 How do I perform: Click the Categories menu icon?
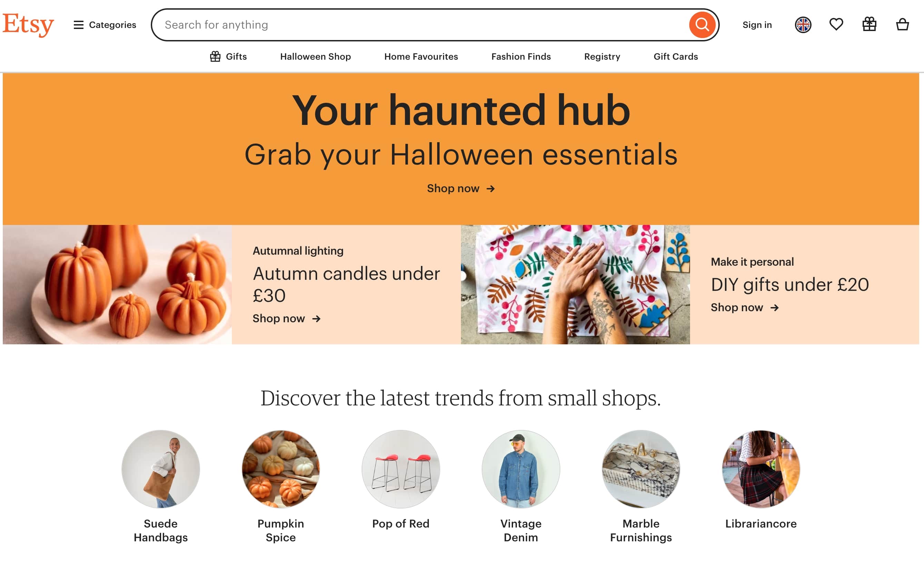pos(78,25)
